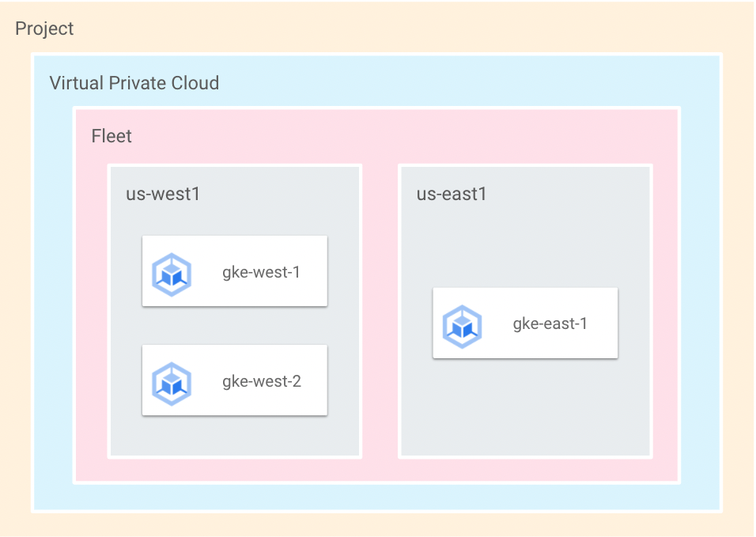
Task: Select the gke-west-2 cluster label
Action: (262, 381)
